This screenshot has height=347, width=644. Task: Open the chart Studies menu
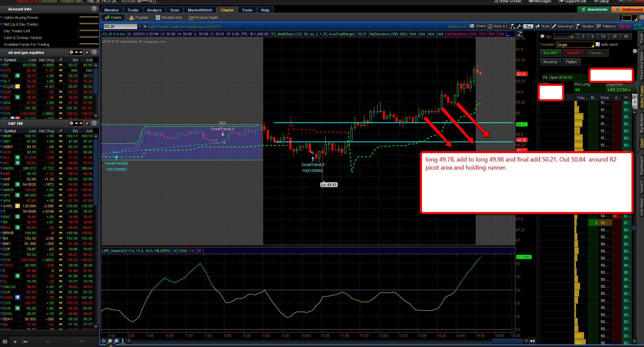pos(585,26)
